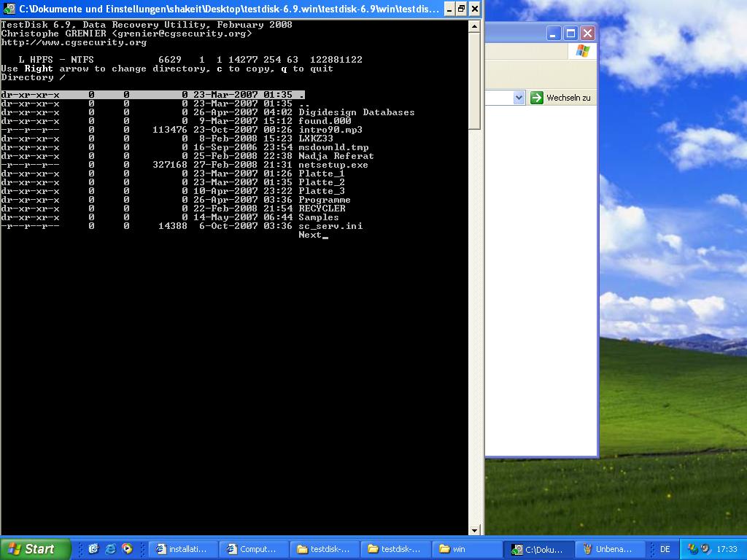Click the Wechseln zu go button

tap(561, 98)
